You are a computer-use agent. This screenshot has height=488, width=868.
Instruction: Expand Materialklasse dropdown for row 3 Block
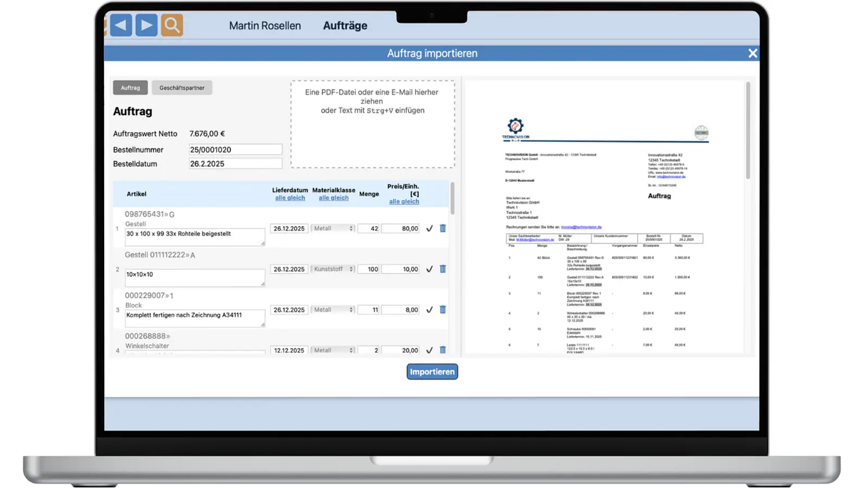coord(333,310)
